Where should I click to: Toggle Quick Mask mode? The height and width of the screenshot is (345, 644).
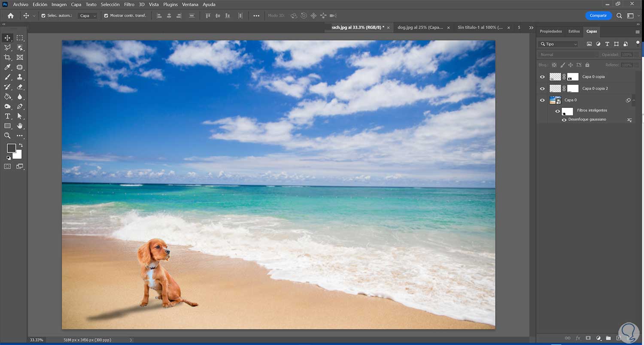tap(7, 166)
